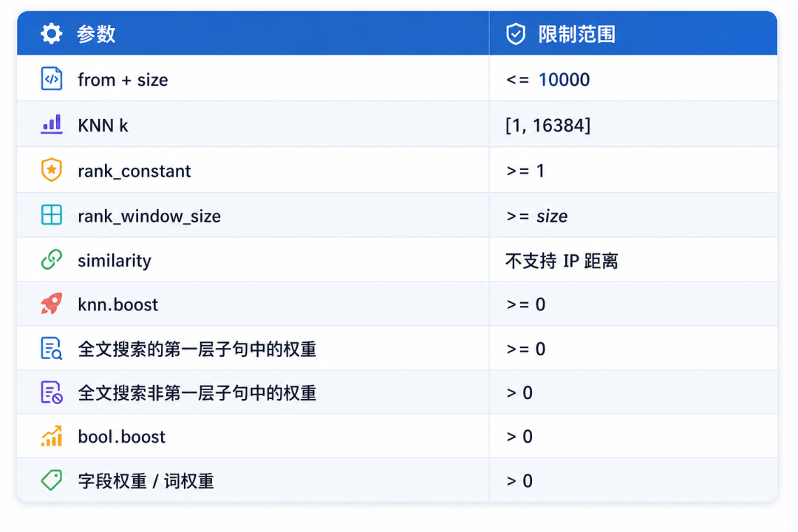Click the code file icon beside from + size
Screen dimensions: 798x532
tap(52, 79)
